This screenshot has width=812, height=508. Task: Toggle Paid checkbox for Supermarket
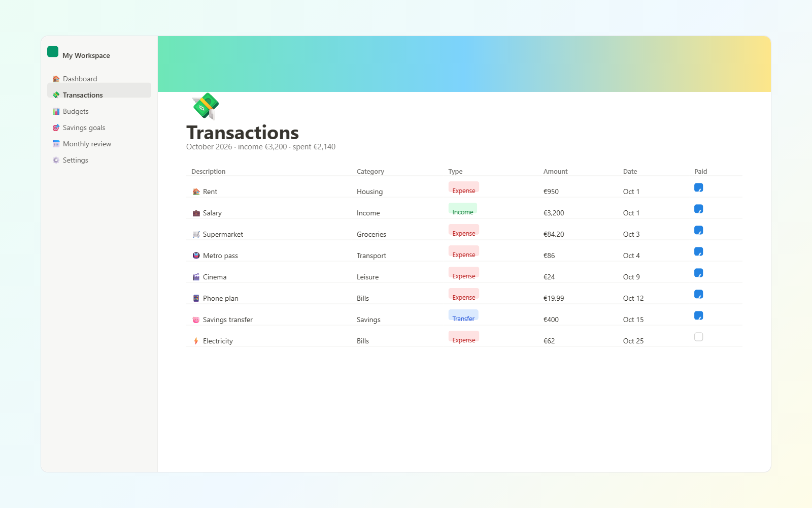pyautogui.click(x=699, y=230)
